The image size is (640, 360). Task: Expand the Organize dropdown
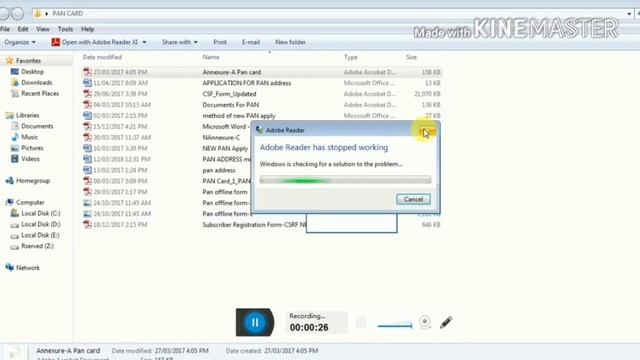click(20, 42)
